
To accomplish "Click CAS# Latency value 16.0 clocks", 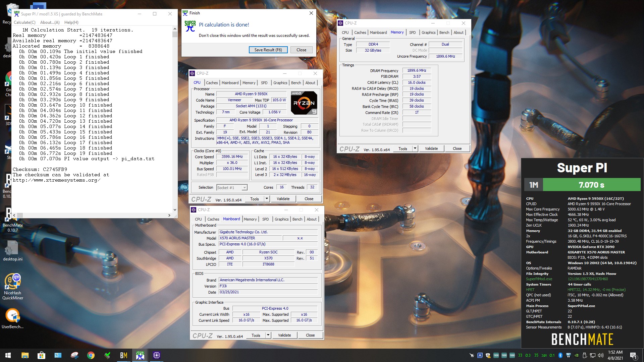I will click(x=417, y=82).
